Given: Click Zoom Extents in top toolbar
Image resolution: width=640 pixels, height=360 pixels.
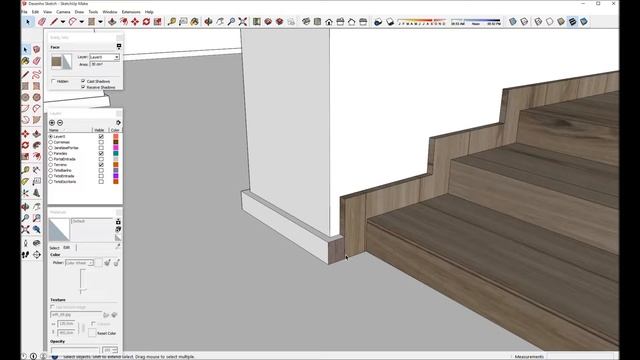Looking at the screenshot, I should [242, 22].
